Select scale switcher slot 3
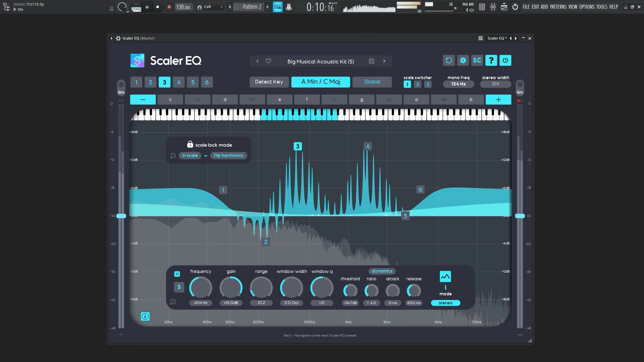 point(428,84)
